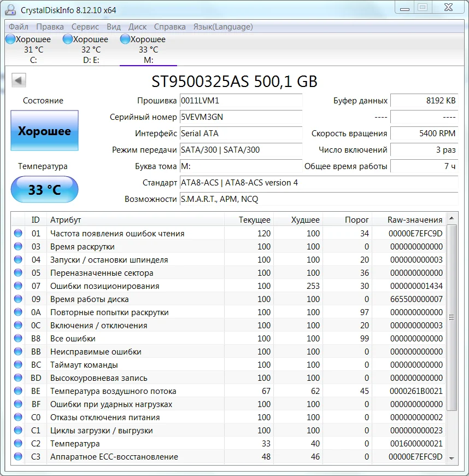Image resolution: width=469 pixels, height=476 pixels.
Task: Click status orb of attribute 01 row
Action: click(18, 234)
